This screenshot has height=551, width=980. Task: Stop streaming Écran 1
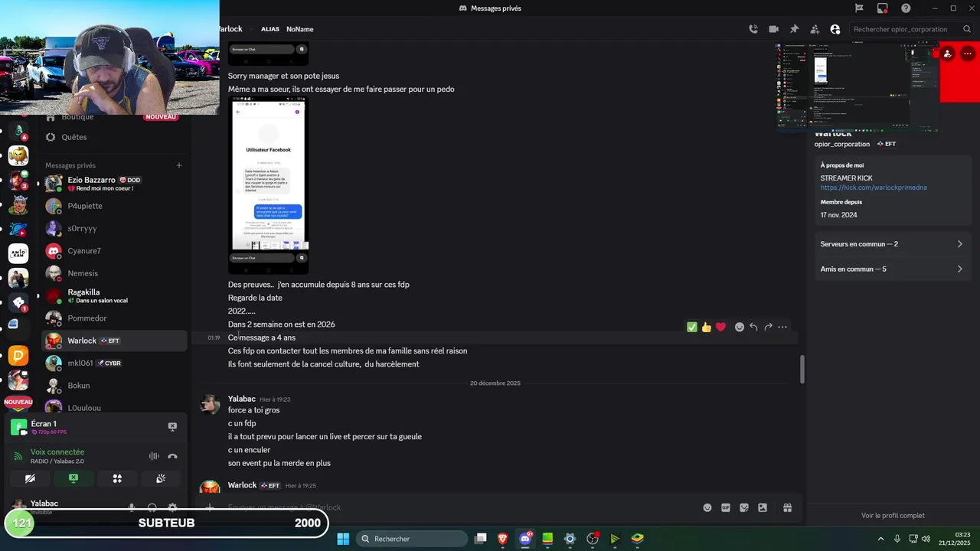click(172, 427)
